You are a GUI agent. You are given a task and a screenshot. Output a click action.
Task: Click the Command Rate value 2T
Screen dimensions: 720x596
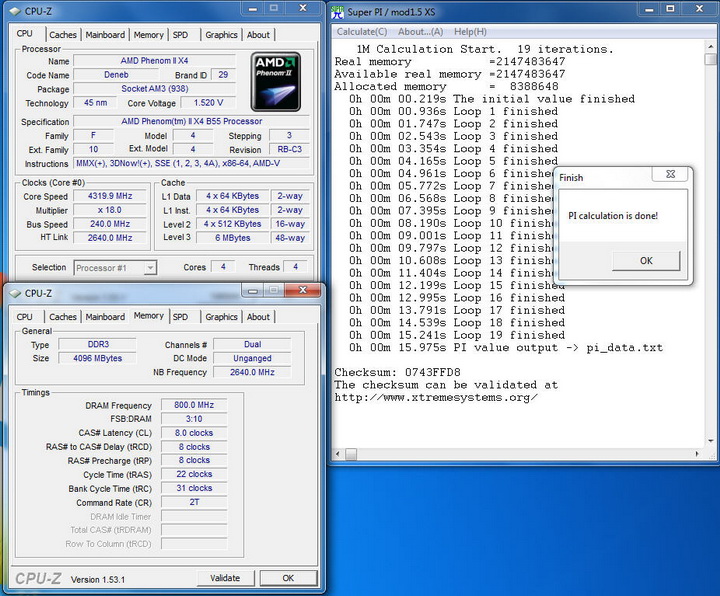[194, 502]
